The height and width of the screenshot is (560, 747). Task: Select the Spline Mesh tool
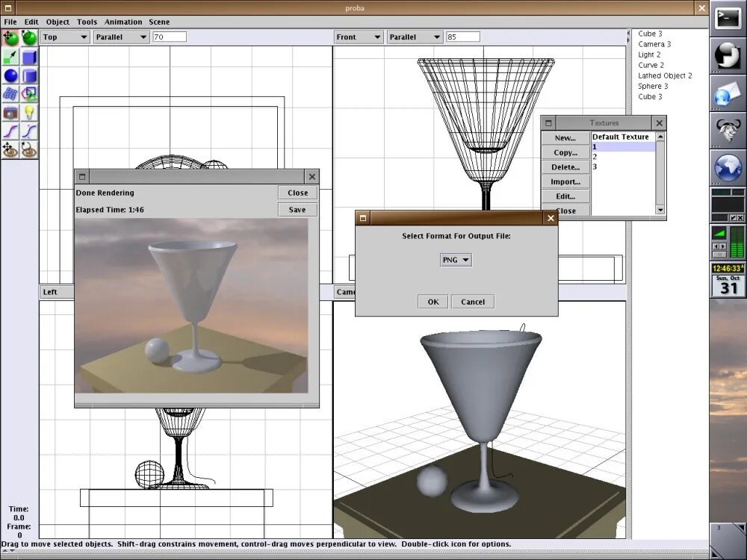[10, 94]
